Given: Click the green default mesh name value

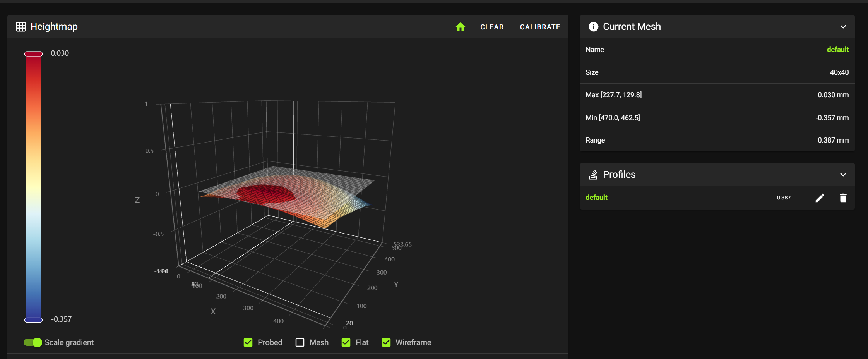Looking at the screenshot, I should tap(838, 50).
